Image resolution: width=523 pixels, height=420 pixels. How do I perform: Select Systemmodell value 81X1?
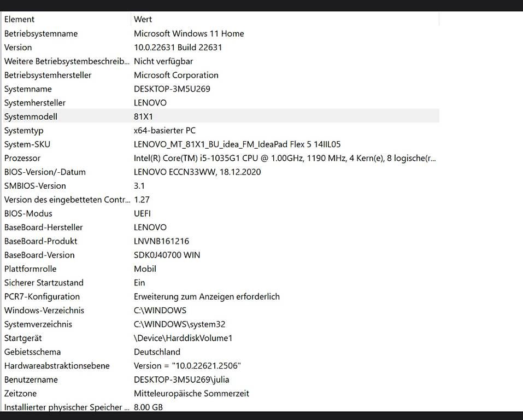click(143, 117)
